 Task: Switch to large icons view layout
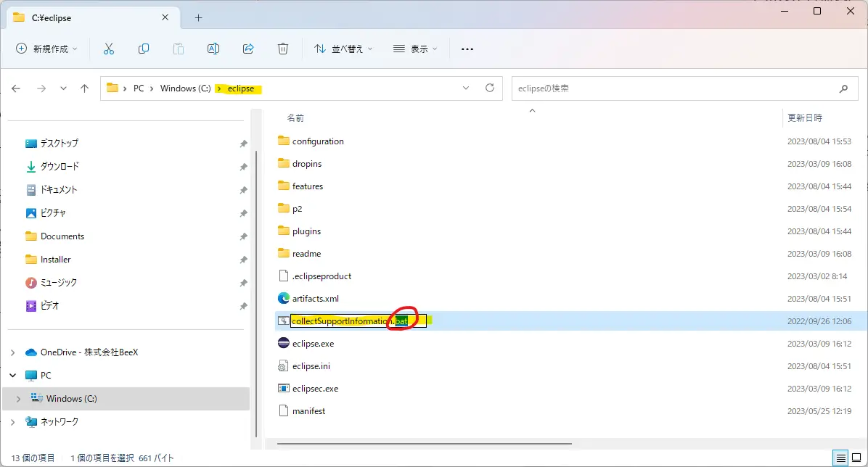coord(856,458)
